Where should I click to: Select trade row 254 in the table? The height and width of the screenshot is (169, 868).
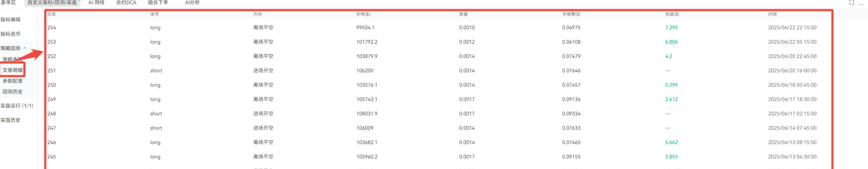[x=439, y=28]
